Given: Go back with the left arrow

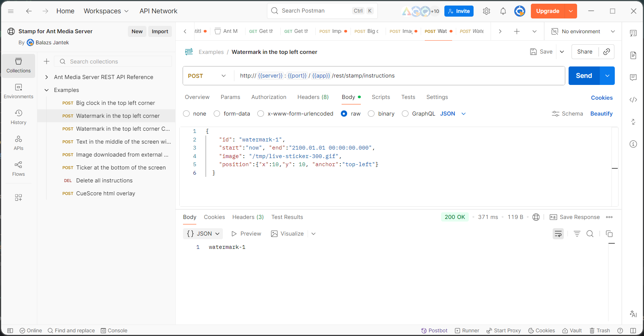Looking at the screenshot, I should 29,11.
